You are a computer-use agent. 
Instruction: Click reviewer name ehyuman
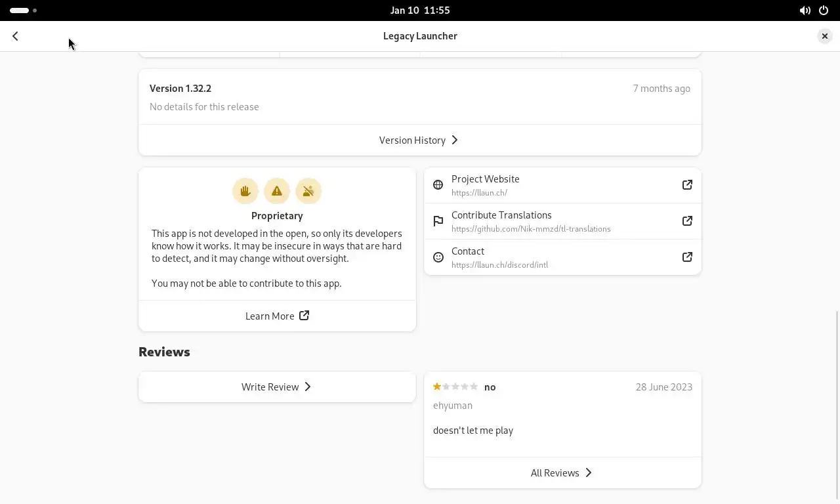point(453,405)
